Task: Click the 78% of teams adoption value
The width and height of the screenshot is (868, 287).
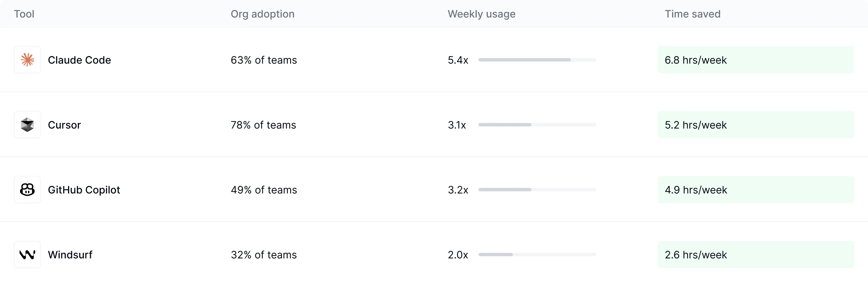Action: [263, 125]
